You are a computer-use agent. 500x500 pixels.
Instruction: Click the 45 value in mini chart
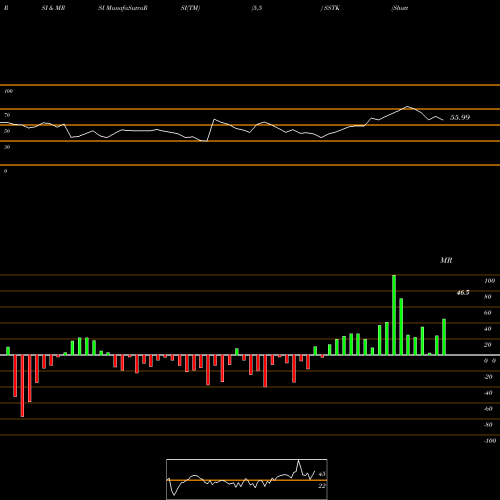pyautogui.click(x=322, y=474)
